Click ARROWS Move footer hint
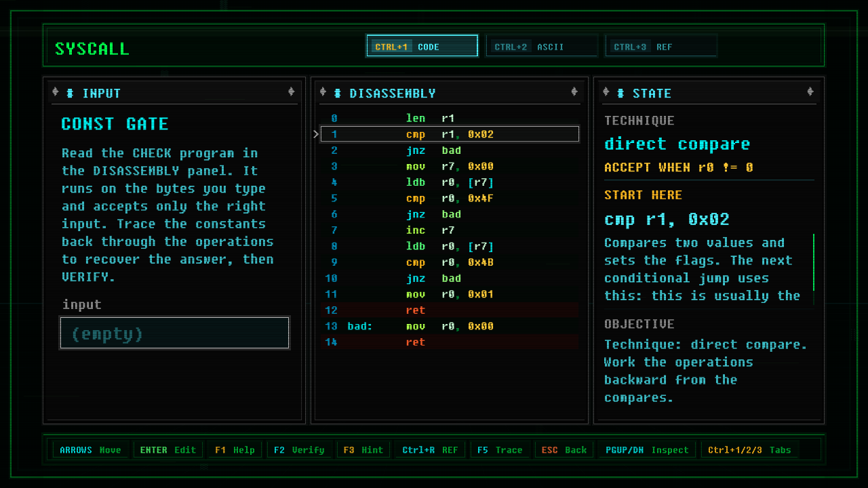The image size is (868, 488). (90, 449)
